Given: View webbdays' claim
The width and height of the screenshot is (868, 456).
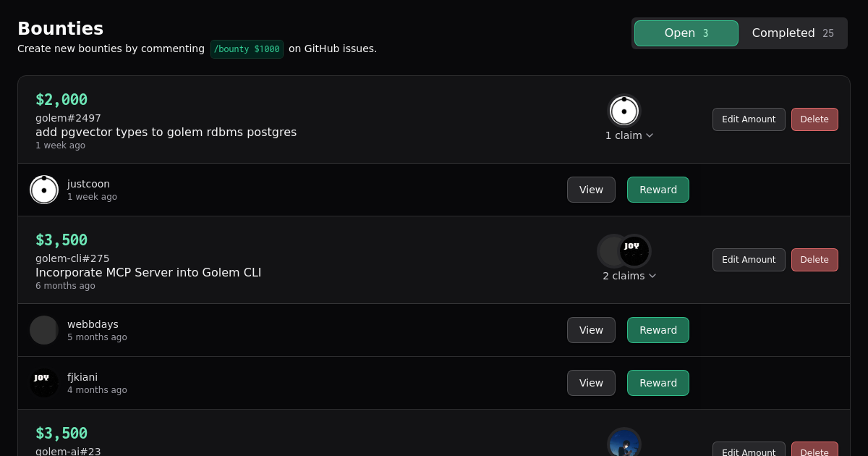Looking at the screenshot, I should point(591,330).
